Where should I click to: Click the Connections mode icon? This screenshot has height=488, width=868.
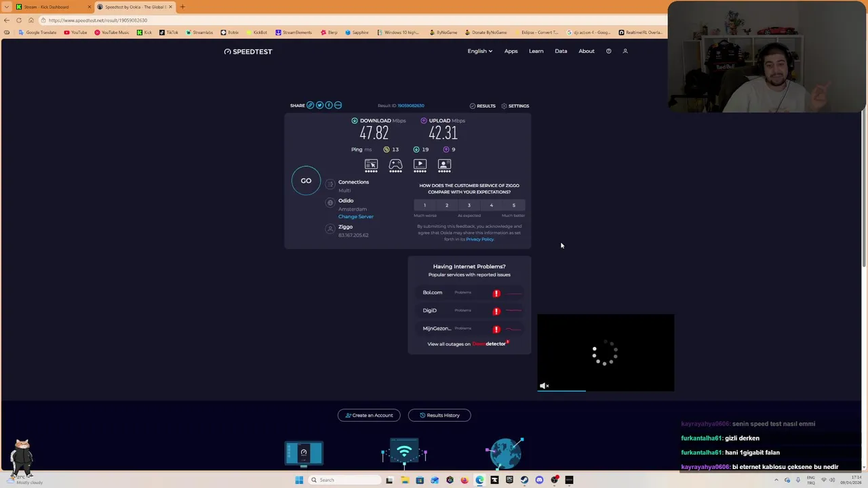click(330, 184)
